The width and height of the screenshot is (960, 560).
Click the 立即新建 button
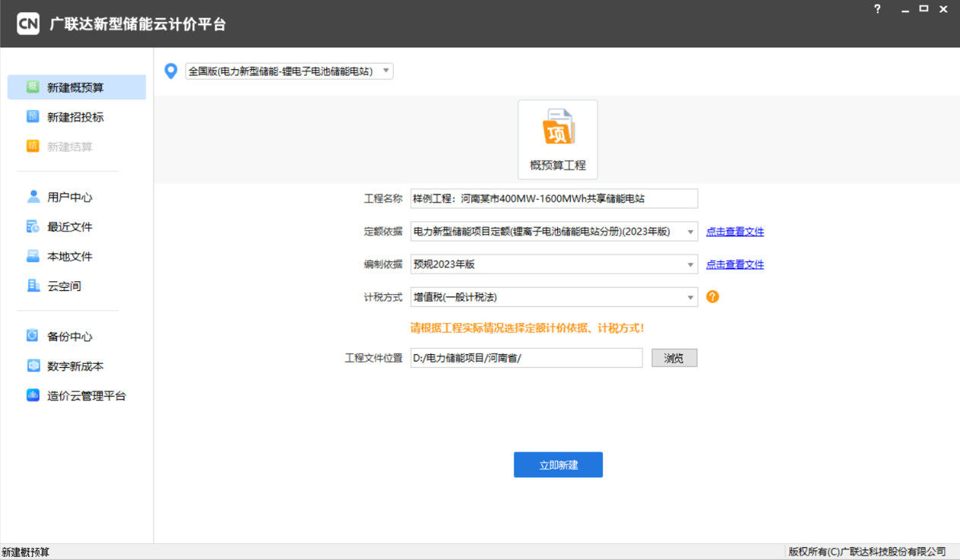[558, 465]
